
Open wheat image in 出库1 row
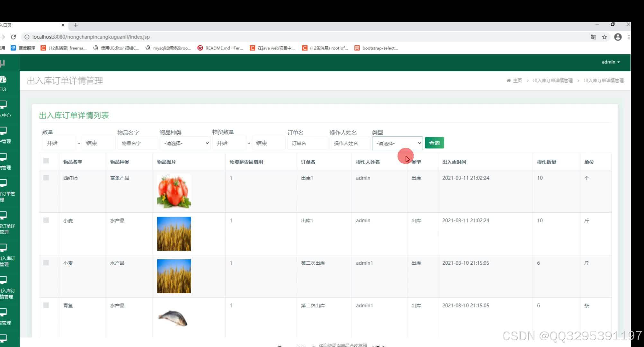coord(174,234)
